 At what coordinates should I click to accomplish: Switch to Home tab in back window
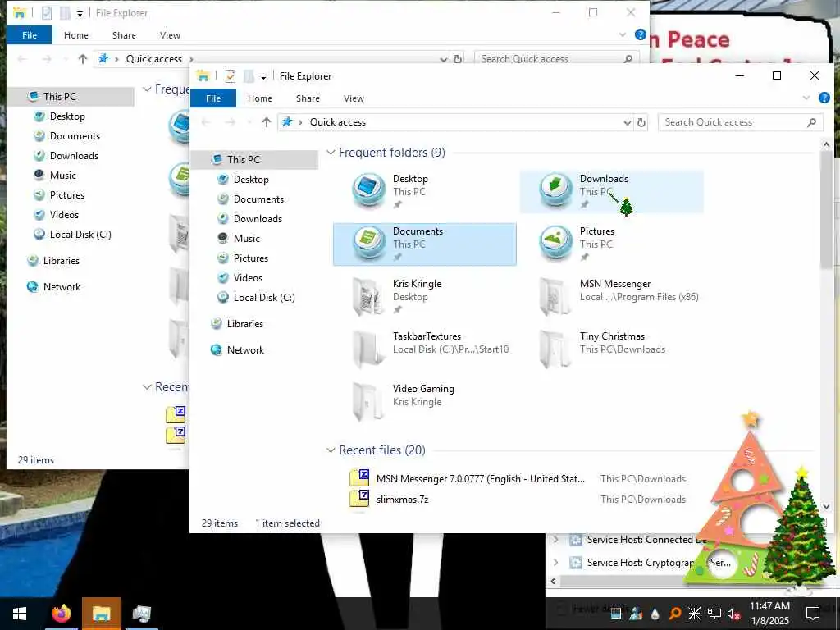tap(76, 34)
